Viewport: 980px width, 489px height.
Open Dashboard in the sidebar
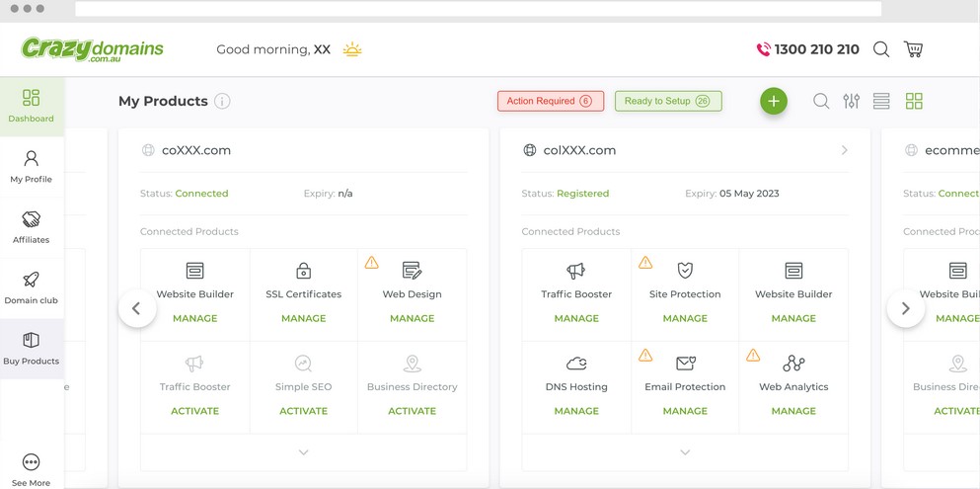click(x=32, y=107)
